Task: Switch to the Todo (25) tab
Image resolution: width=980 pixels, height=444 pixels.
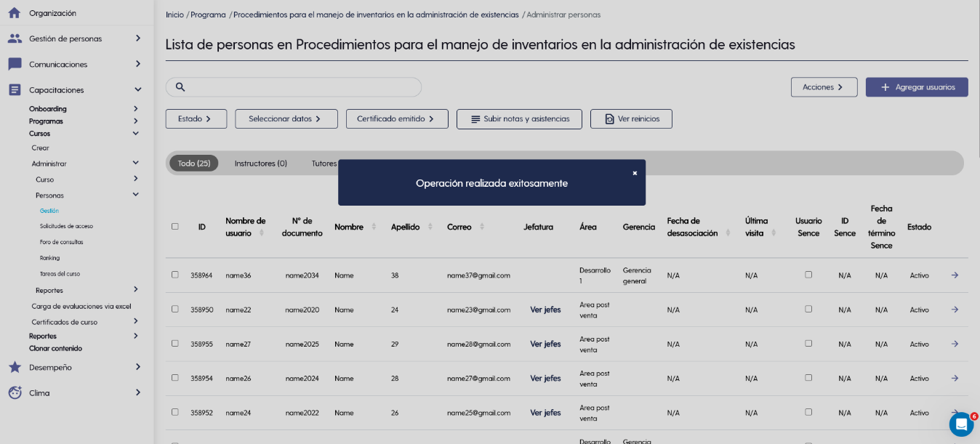Action: pyautogui.click(x=194, y=164)
